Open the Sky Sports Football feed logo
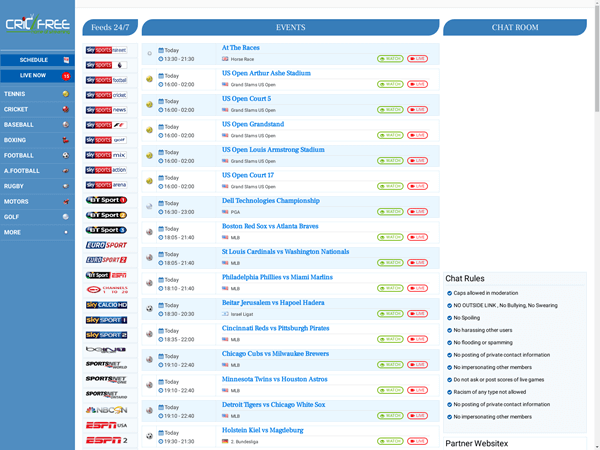This screenshot has width=600, height=450. tap(106, 80)
